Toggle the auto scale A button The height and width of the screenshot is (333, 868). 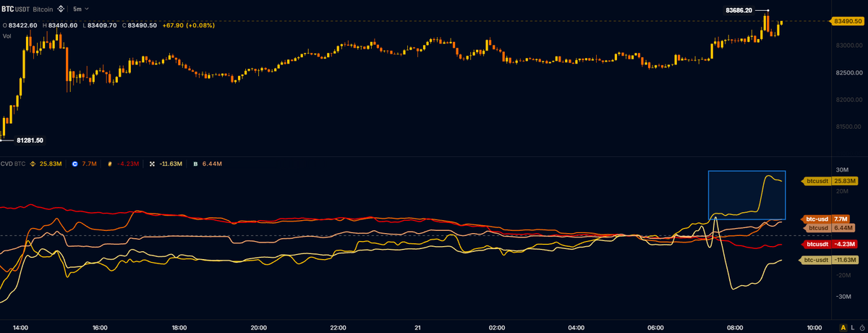click(843, 328)
